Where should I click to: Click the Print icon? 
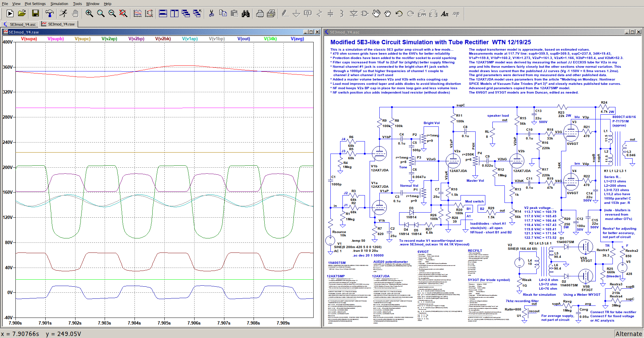260,13
